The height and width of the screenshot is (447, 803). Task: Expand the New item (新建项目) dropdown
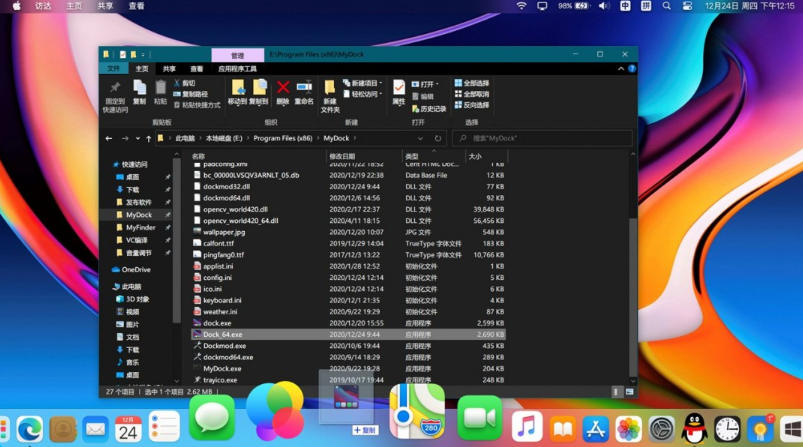(364, 83)
